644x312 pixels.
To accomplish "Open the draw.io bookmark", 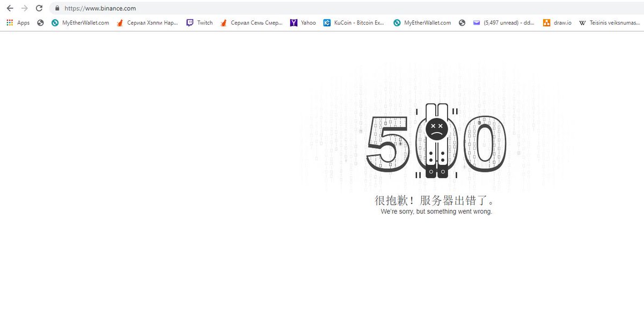I will click(557, 23).
